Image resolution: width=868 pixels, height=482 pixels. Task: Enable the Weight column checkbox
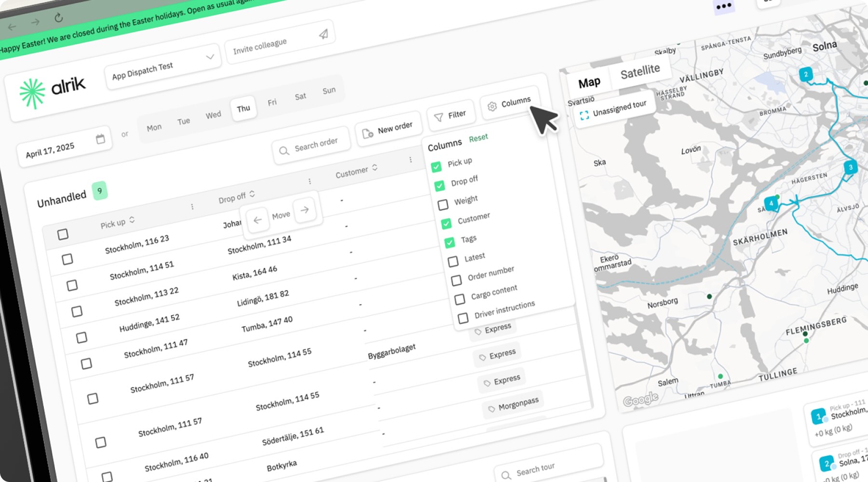click(x=443, y=205)
